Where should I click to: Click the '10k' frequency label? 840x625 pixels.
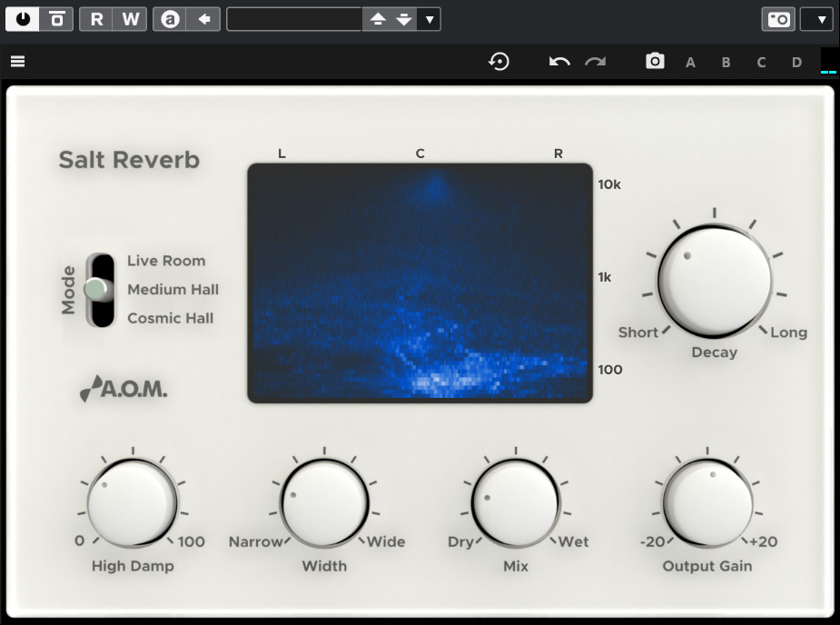609,184
